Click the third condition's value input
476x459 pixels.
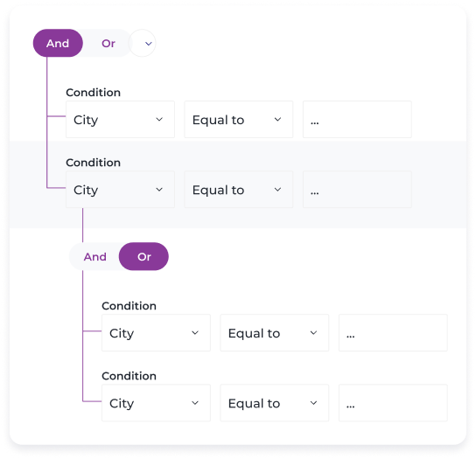pos(393,333)
